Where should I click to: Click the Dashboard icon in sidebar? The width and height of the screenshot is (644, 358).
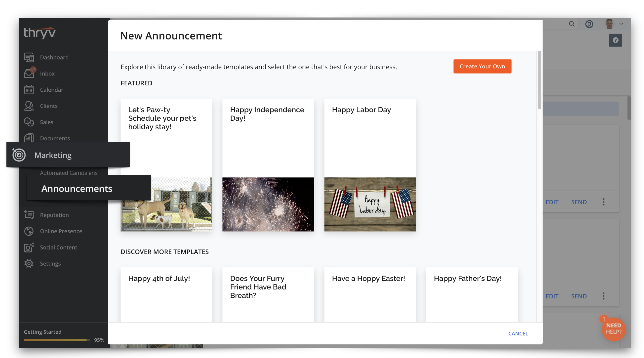(x=29, y=57)
